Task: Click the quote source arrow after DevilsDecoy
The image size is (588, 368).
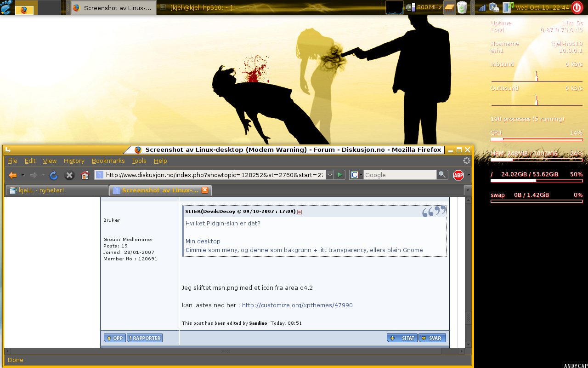Action: point(300,212)
